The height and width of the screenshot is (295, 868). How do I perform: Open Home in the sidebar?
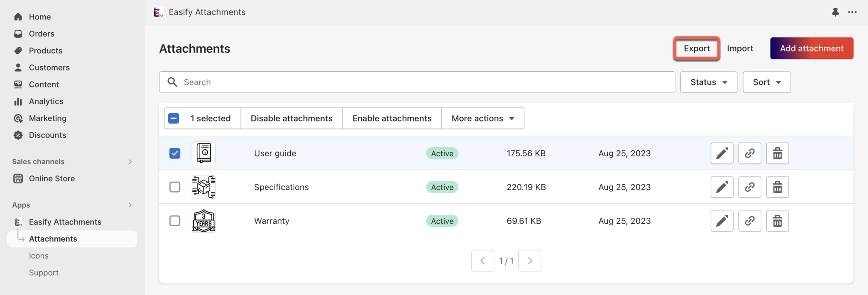(40, 17)
